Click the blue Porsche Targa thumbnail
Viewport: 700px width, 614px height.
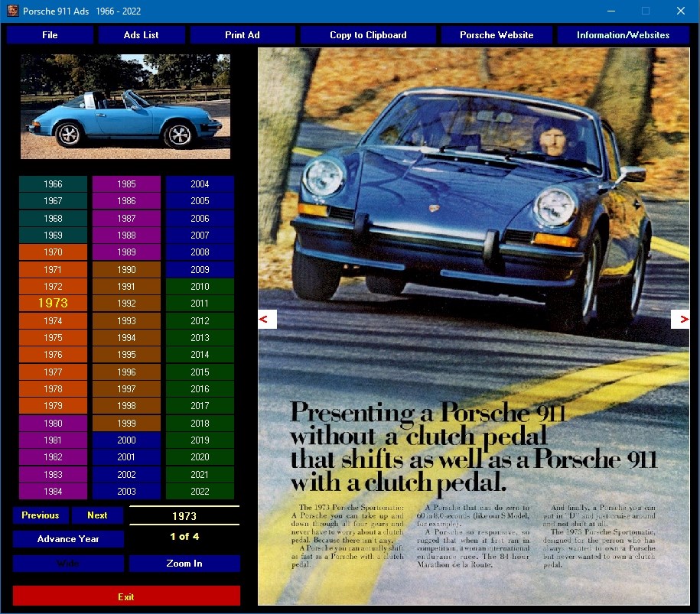coord(125,106)
